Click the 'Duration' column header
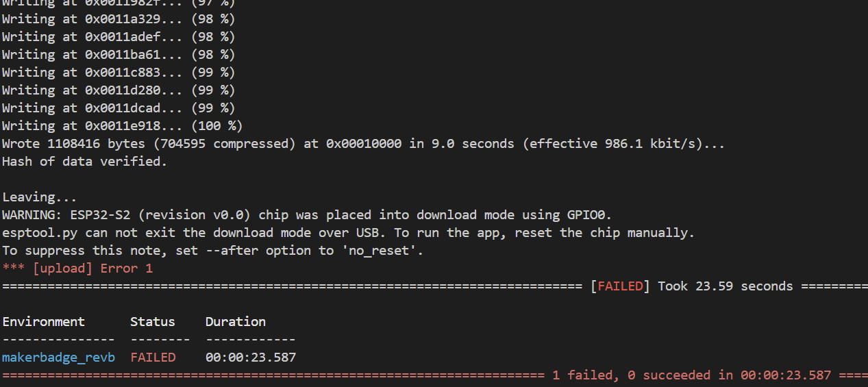This screenshot has height=387, width=868. (x=235, y=321)
